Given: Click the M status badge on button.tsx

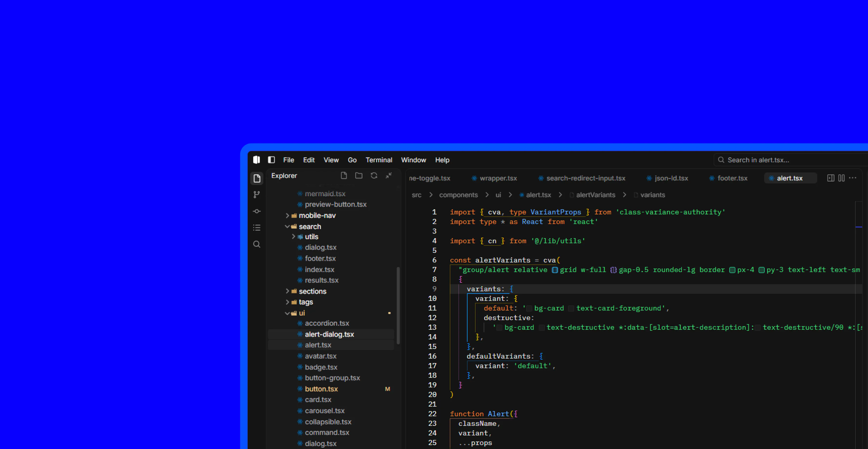Looking at the screenshot, I should pyautogui.click(x=387, y=389).
